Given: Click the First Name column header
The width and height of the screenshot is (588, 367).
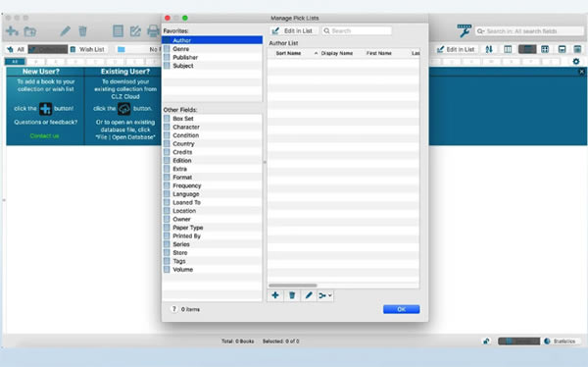Looking at the screenshot, I should click(x=379, y=53).
